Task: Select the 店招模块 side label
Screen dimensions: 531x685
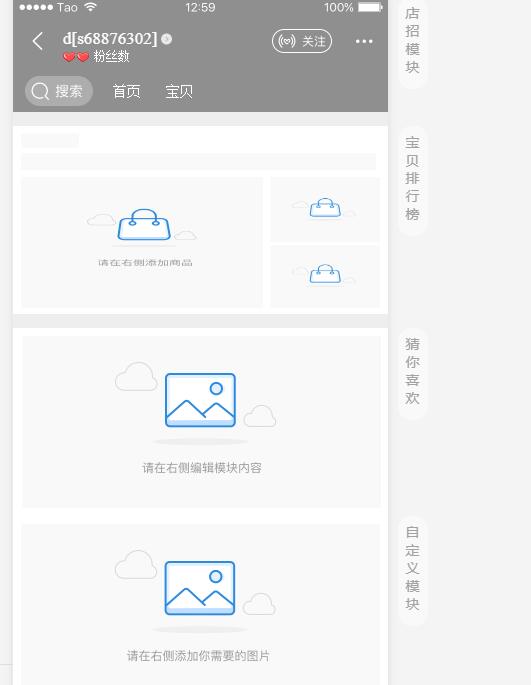Action: [x=412, y=40]
